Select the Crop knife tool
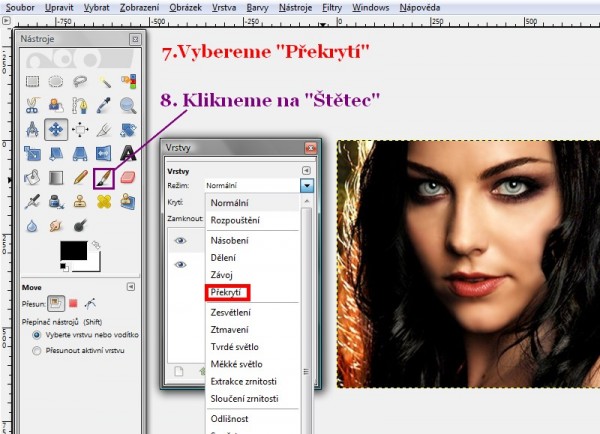Image resolution: width=600 pixels, height=434 pixels. [x=104, y=130]
